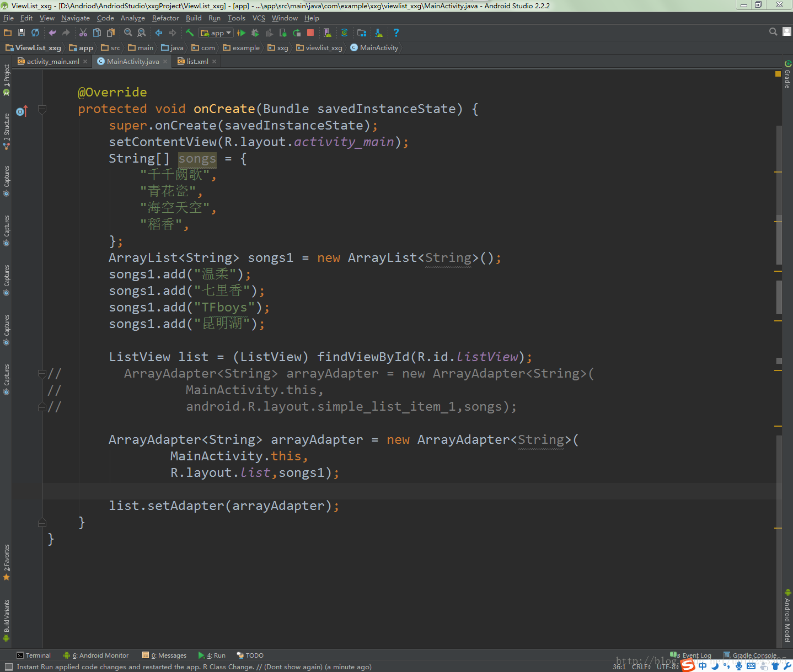Toggle the 1: Project tool window
The width and height of the screenshot is (793, 672).
click(7, 80)
